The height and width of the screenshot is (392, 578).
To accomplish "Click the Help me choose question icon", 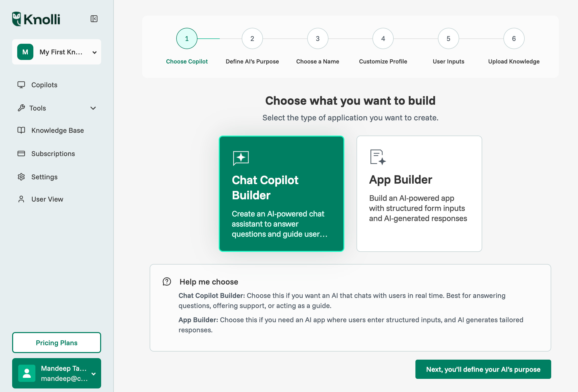I will point(167,281).
